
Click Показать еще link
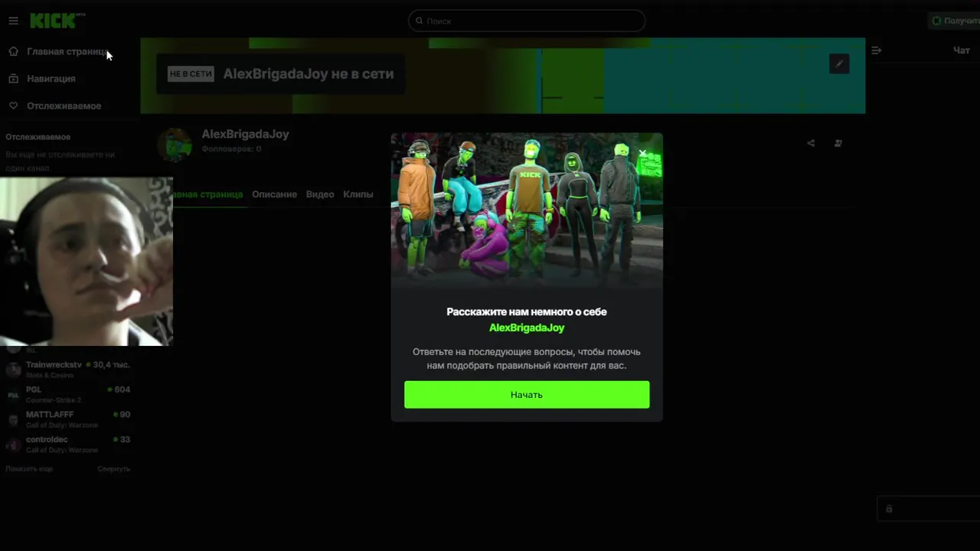(x=29, y=468)
